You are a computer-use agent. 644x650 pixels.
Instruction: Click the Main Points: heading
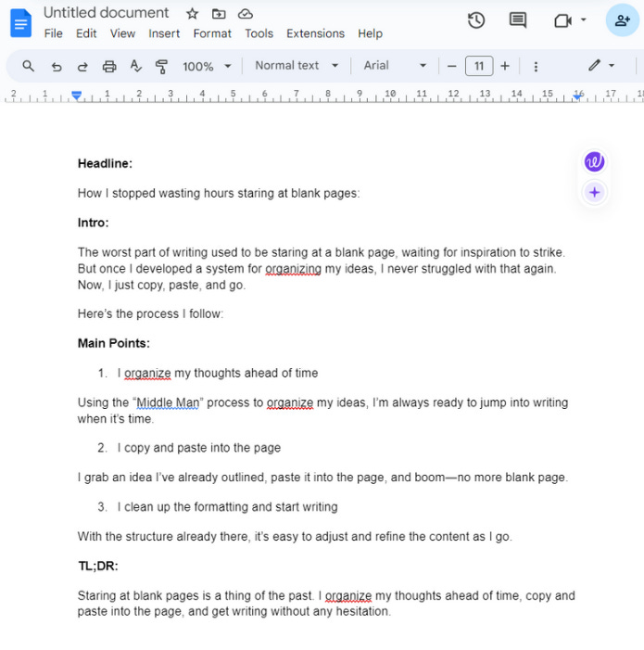pyautogui.click(x=114, y=343)
